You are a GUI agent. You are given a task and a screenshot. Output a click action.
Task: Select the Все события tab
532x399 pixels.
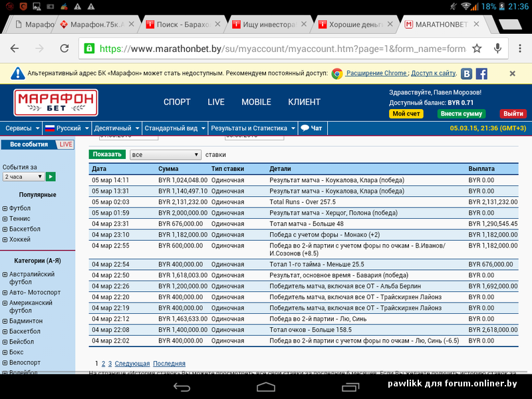[29, 144]
